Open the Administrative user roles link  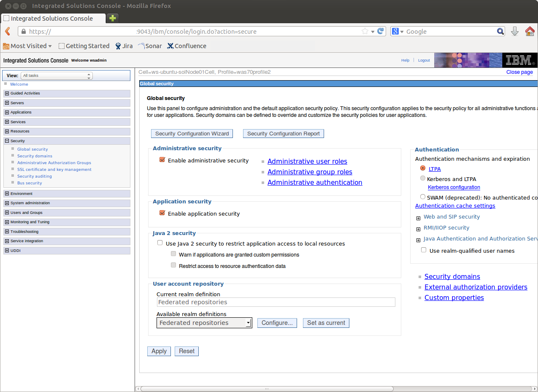pos(307,161)
